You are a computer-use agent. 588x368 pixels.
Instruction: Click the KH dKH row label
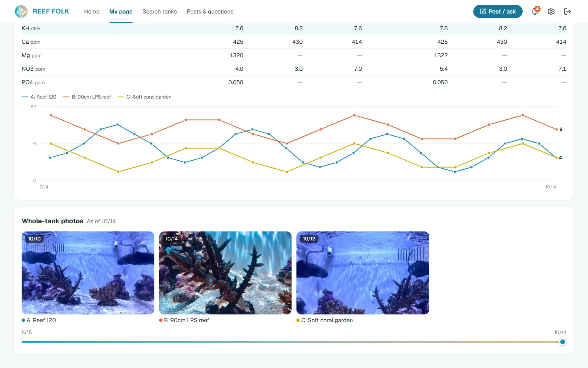click(x=31, y=28)
